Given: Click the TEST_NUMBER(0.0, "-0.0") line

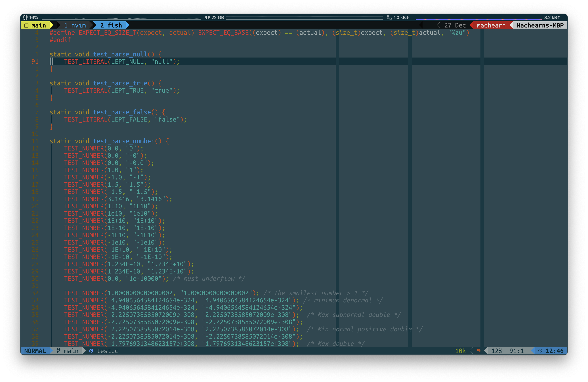Looking at the screenshot, I should tap(109, 163).
